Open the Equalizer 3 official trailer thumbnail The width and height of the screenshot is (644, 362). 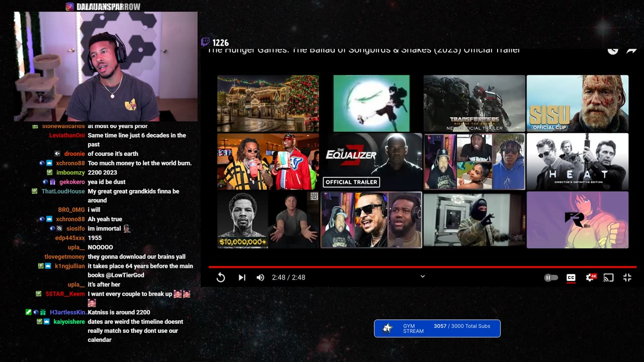tap(371, 161)
